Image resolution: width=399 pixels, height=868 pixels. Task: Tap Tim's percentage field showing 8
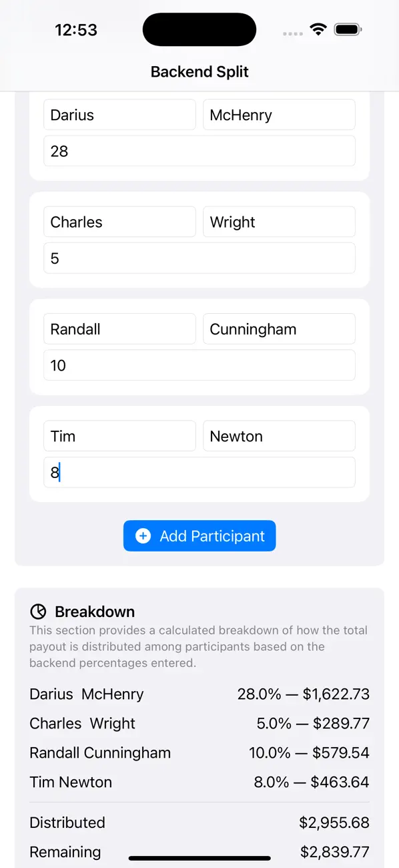pos(199,472)
